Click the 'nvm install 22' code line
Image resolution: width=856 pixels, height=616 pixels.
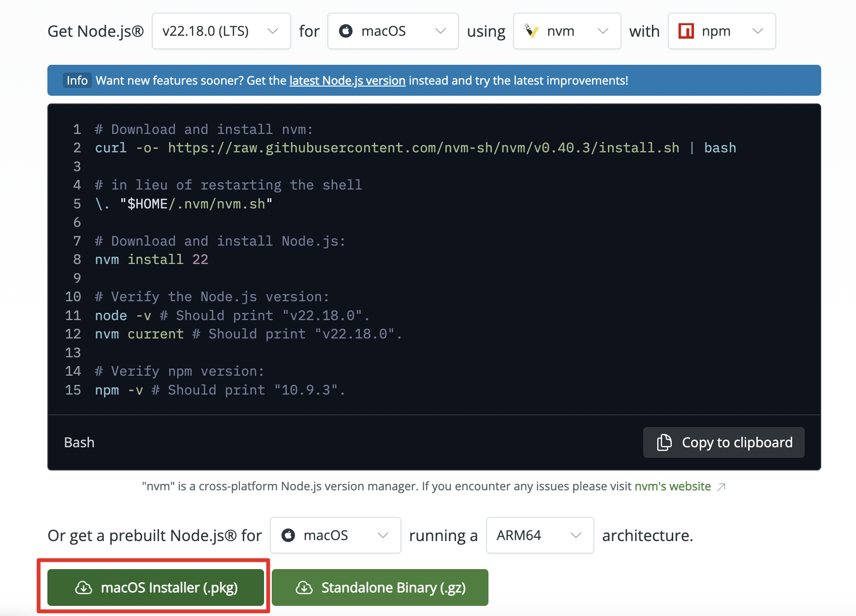(151, 259)
